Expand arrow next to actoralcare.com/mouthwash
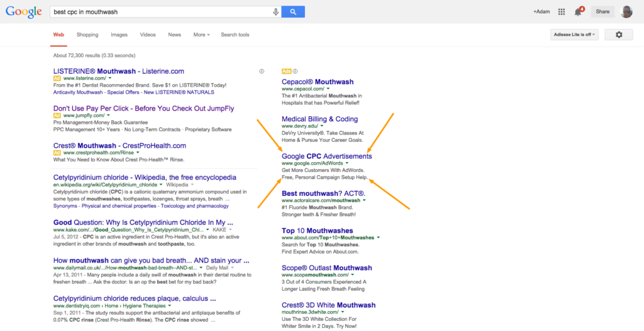The image size is (644, 331). click(x=364, y=200)
